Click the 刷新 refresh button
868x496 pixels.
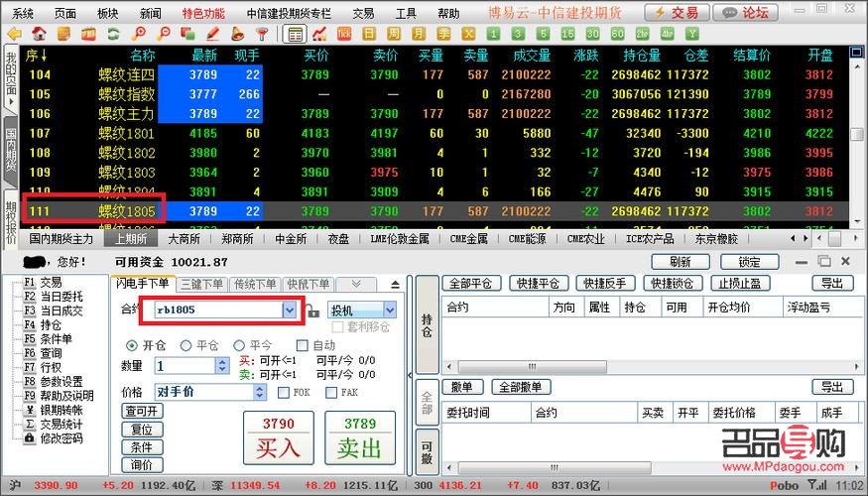click(681, 262)
